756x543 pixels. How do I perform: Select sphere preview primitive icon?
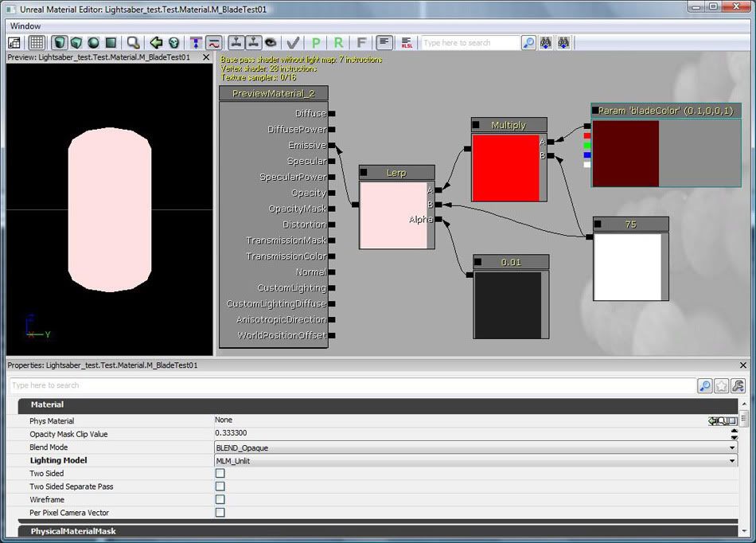[x=93, y=43]
